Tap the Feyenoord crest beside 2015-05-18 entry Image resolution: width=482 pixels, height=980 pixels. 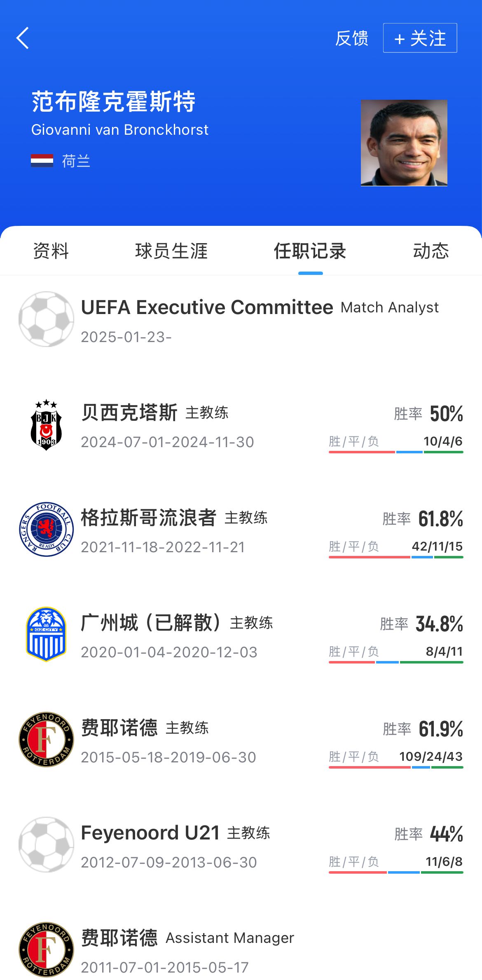(x=46, y=740)
